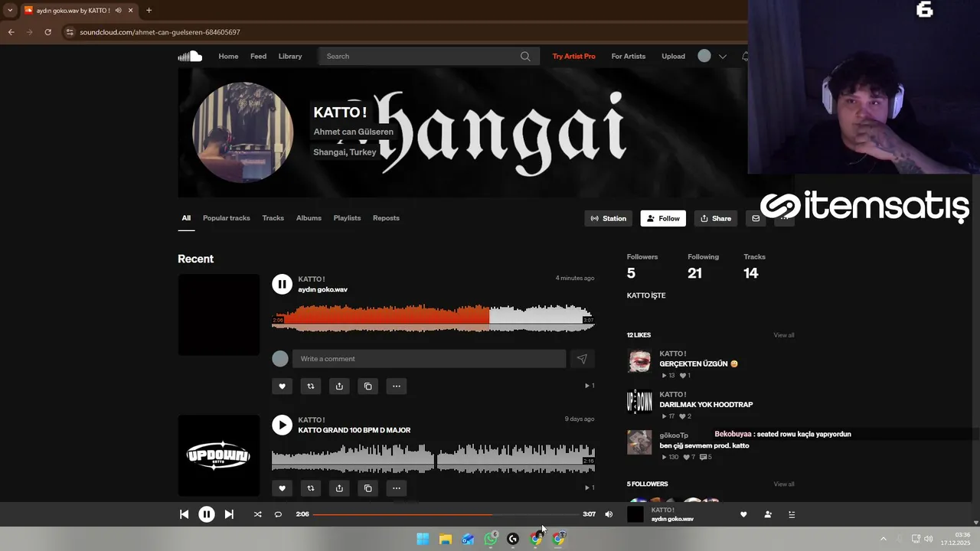Skip to next track in player
The image size is (980, 551).
tap(229, 514)
